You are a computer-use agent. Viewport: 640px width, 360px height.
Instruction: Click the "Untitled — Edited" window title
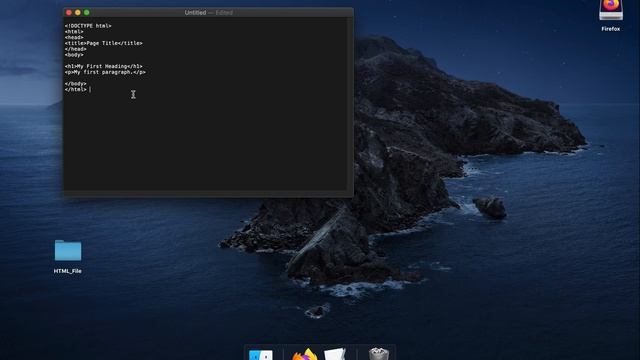(x=209, y=13)
